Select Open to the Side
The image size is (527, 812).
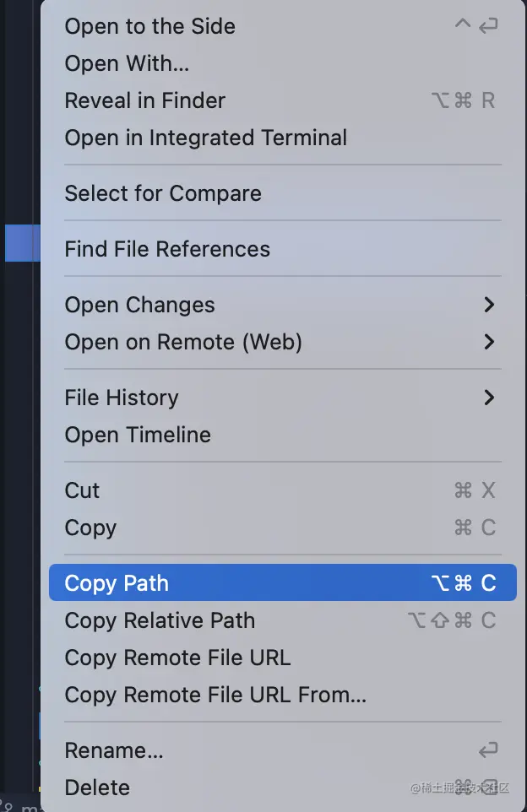coord(150,26)
